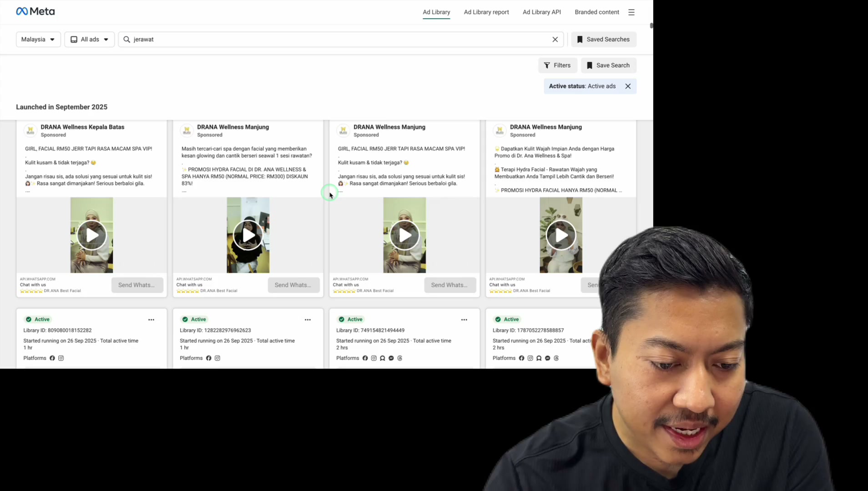The image size is (868, 491).
Task: Open the Meta logo home link
Action: (35, 11)
